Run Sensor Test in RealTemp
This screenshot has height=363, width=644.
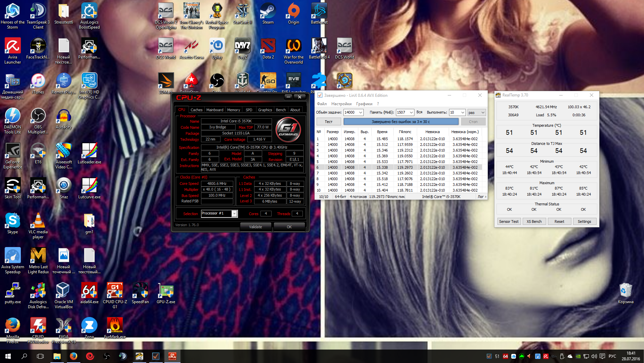click(x=509, y=221)
